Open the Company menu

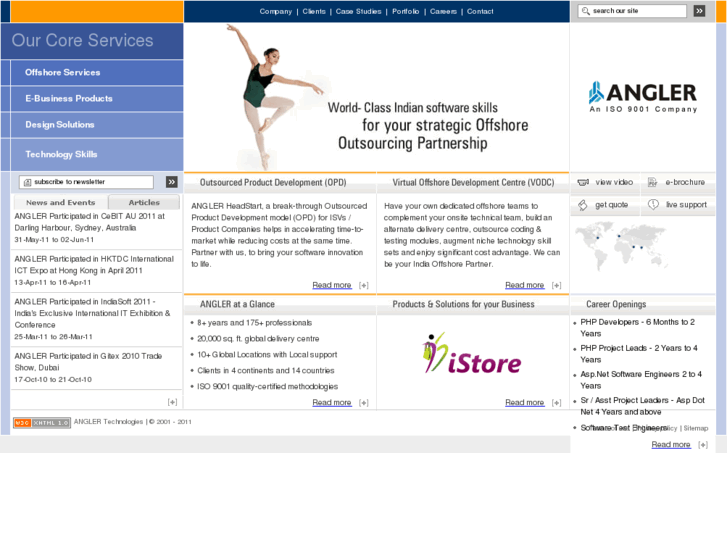pos(275,11)
